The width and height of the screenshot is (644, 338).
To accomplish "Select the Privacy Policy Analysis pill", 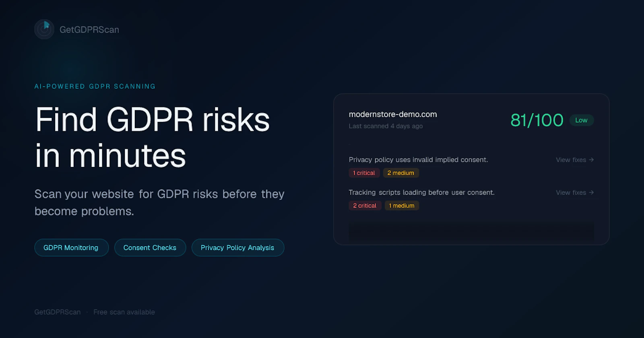I will click(x=237, y=247).
